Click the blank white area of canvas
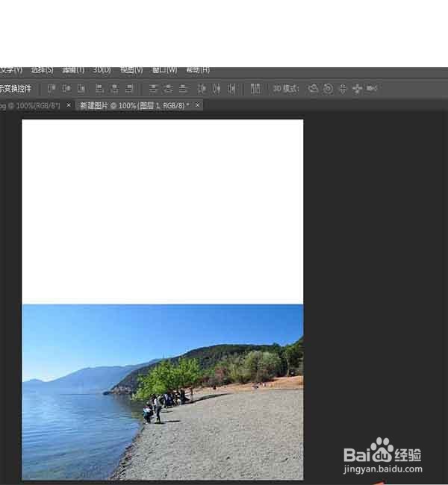The image size is (448, 485). [163, 212]
